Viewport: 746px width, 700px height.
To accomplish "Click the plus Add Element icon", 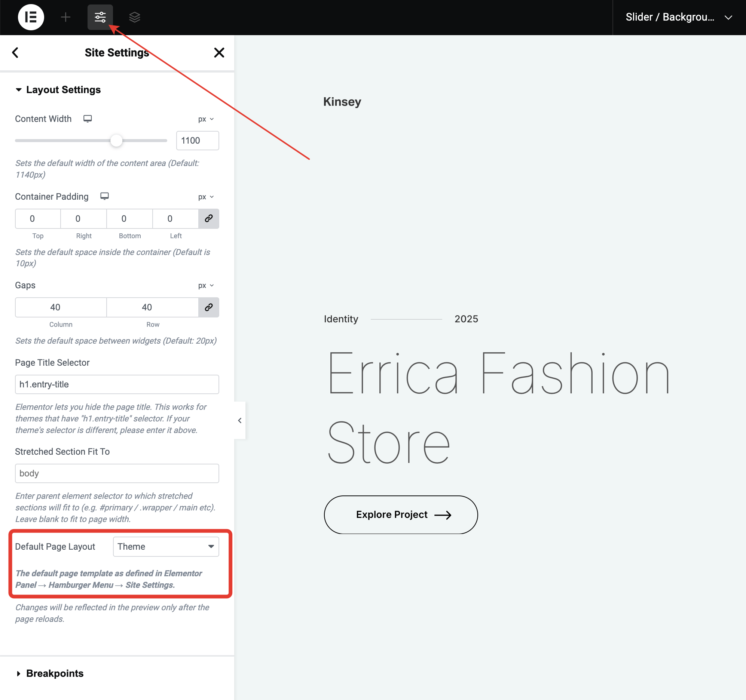I will click(x=66, y=17).
